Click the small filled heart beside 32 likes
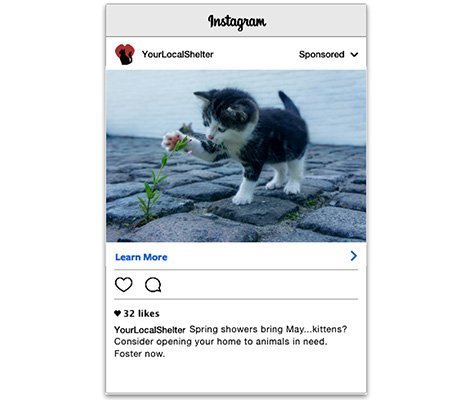The height and width of the screenshot is (400, 473). coord(117,313)
